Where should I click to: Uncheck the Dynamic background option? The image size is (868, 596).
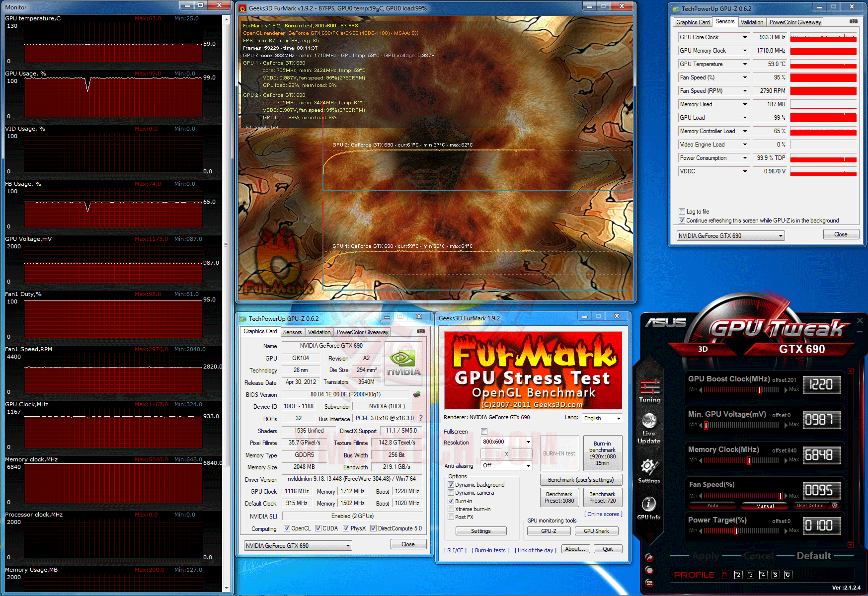pyautogui.click(x=451, y=485)
